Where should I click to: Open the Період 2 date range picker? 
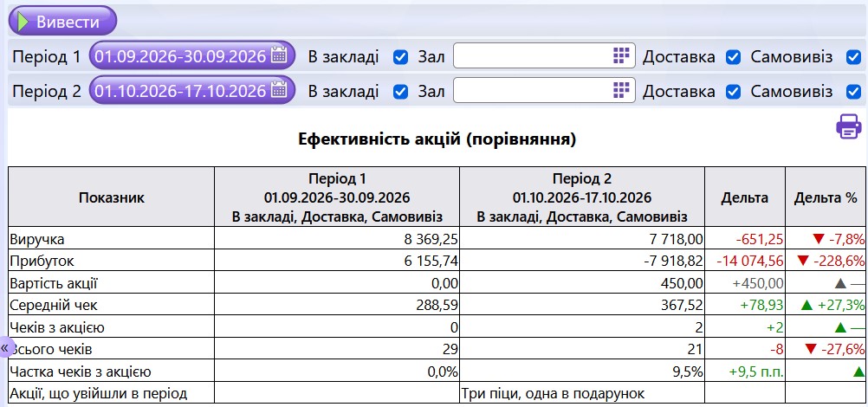pyautogui.click(x=192, y=90)
